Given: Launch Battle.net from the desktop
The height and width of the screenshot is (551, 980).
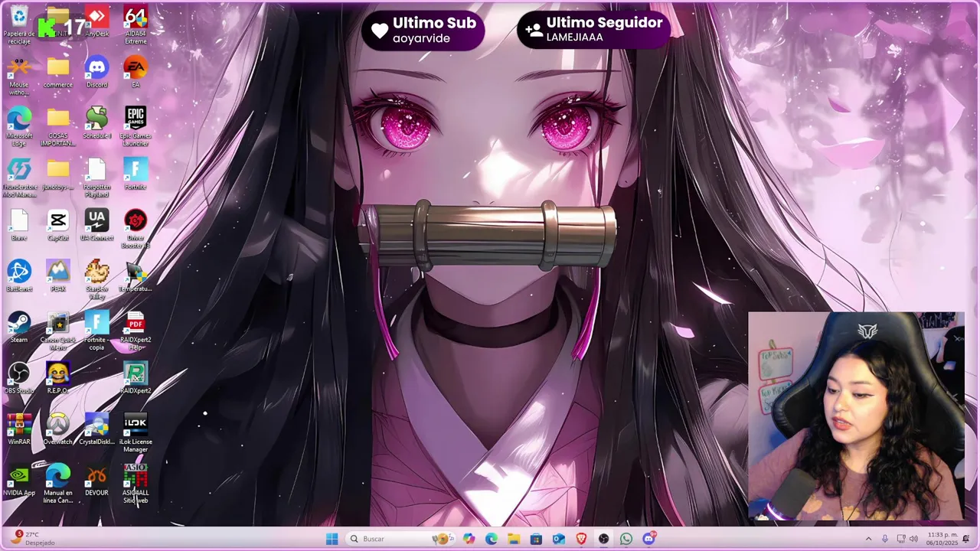Looking at the screenshot, I should click(19, 276).
